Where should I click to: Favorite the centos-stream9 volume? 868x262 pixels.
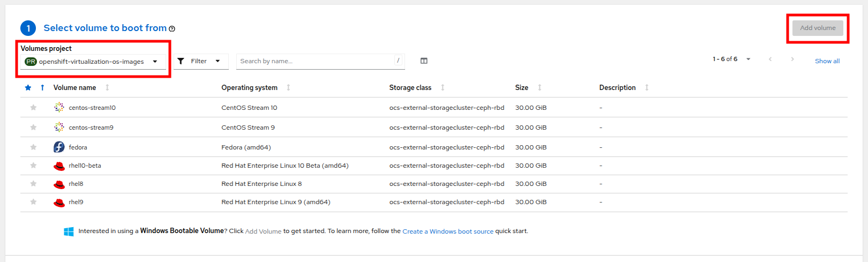(x=33, y=128)
